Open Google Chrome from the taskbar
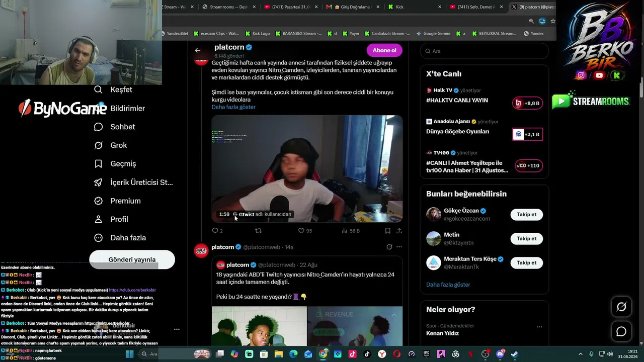Screen dimensions: 644x362 (323, 354)
